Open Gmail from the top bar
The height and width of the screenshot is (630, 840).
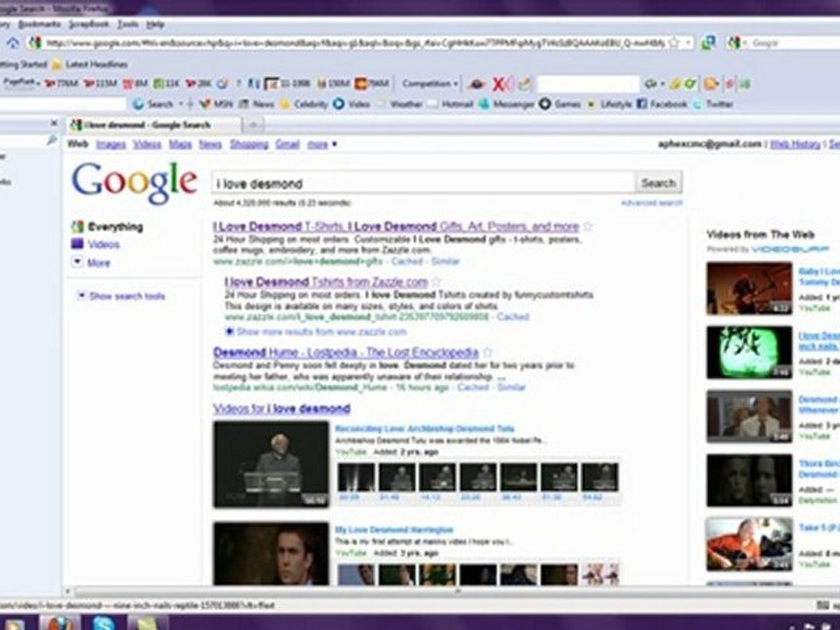(287, 144)
